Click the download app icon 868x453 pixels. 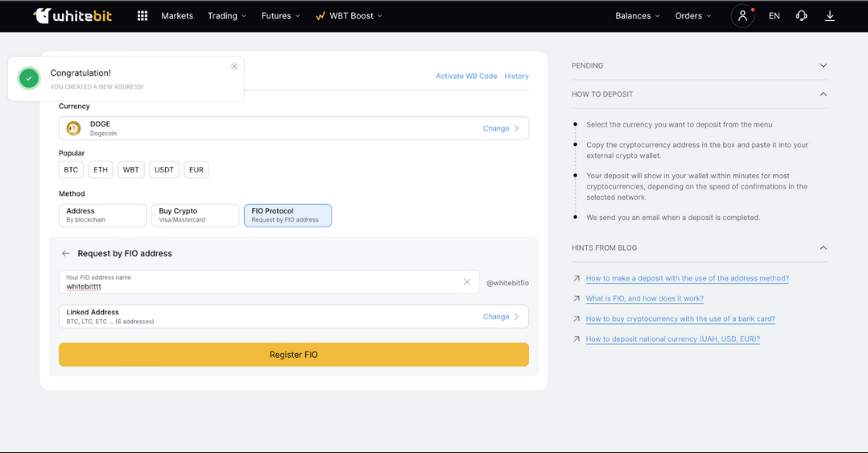click(x=830, y=15)
